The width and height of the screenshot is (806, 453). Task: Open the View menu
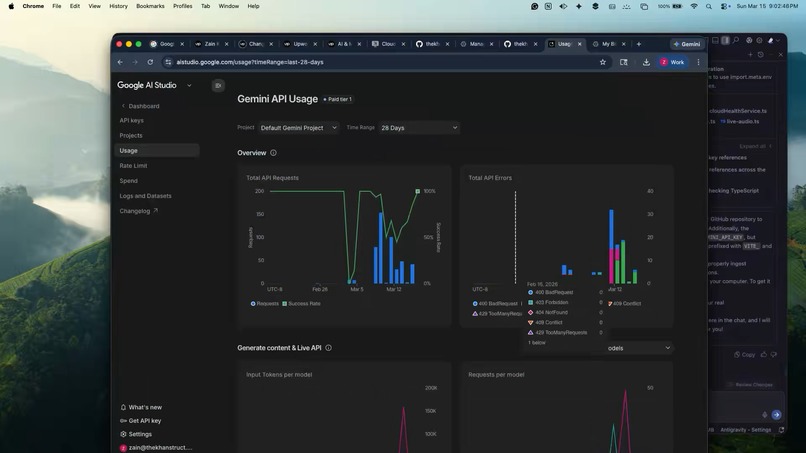pos(94,6)
